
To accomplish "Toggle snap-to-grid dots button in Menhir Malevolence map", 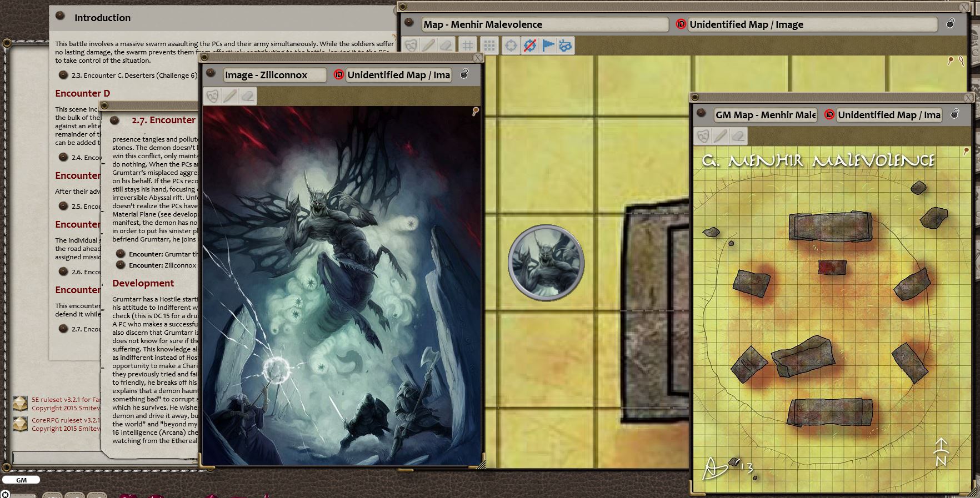I will click(489, 46).
